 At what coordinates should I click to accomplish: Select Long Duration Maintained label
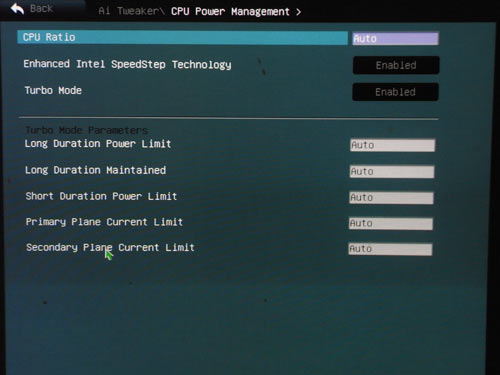95,170
